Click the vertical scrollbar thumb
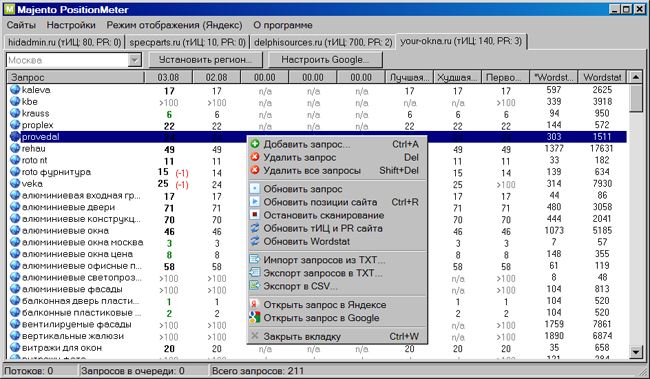Viewport: 650px width, 379px height. 636,98
